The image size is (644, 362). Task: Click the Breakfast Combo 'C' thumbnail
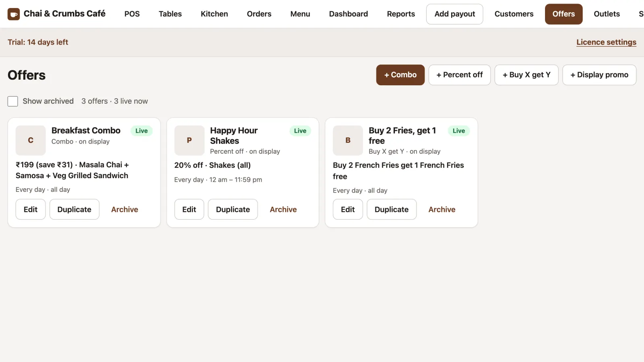tap(31, 140)
